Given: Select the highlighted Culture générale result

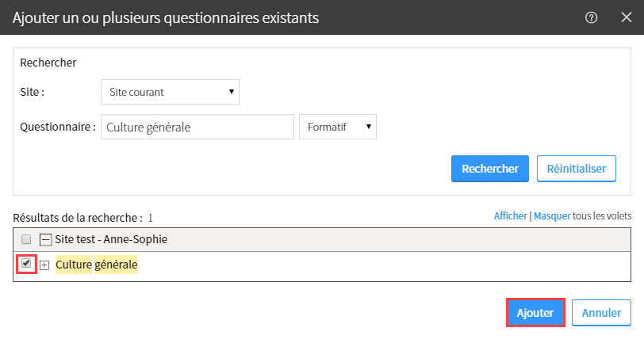Looking at the screenshot, I should (97, 265).
